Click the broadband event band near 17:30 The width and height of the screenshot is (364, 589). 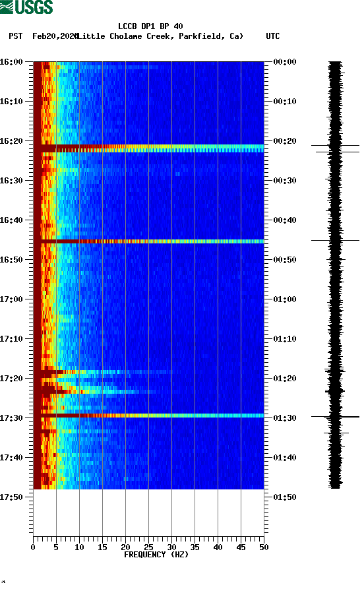tap(149, 416)
